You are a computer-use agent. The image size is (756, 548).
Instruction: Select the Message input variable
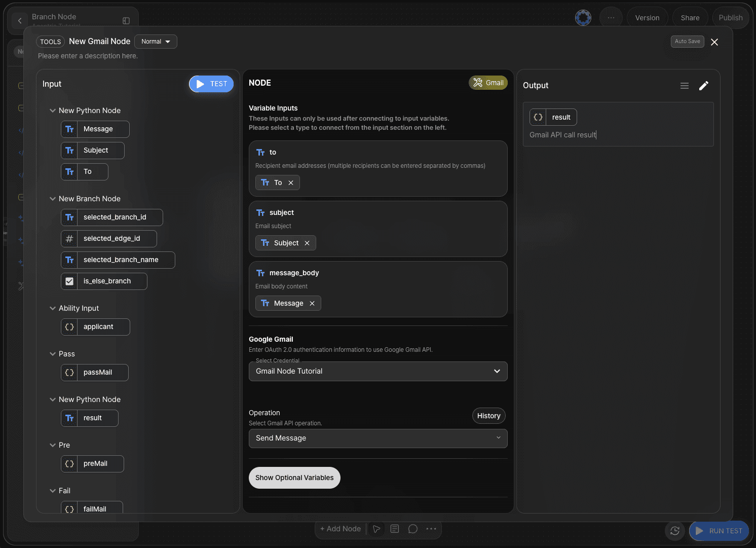click(x=95, y=129)
